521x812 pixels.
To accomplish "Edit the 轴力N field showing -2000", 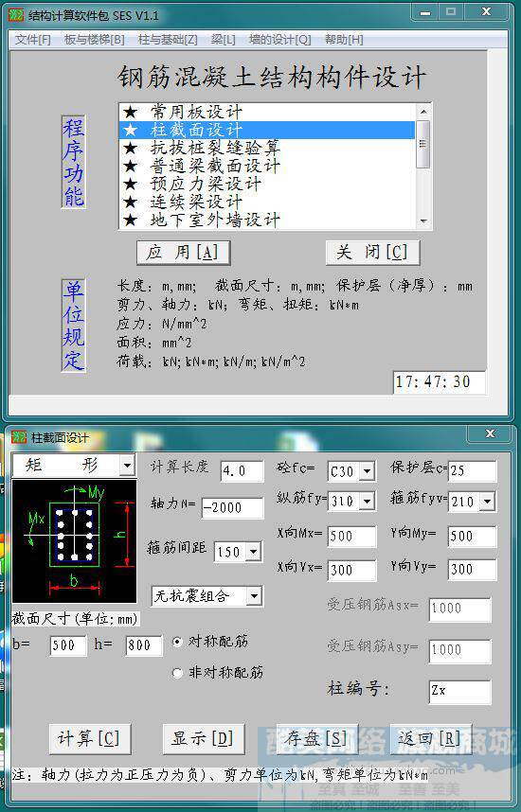I will coord(232,507).
